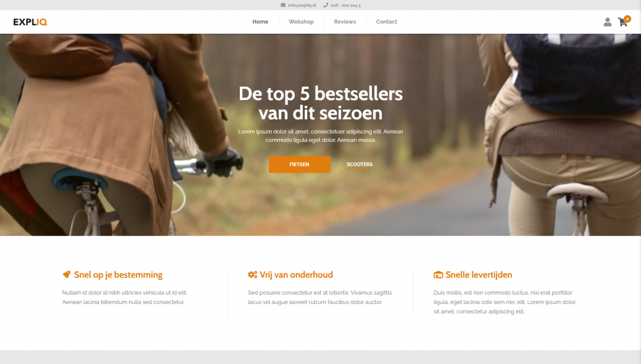Click the Snel op je bestemming heading
Viewport: 641px width, 364px height.
[x=118, y=275]
